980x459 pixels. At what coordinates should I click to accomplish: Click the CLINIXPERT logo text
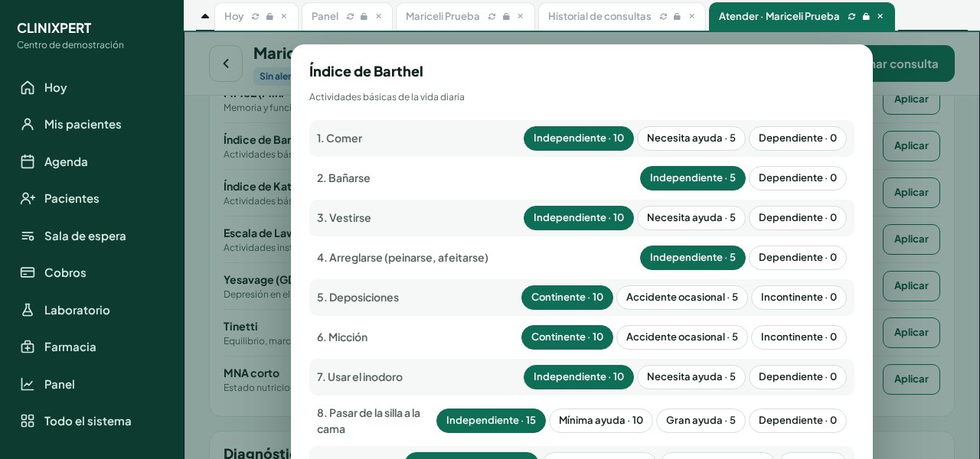(x=54, y=28)
